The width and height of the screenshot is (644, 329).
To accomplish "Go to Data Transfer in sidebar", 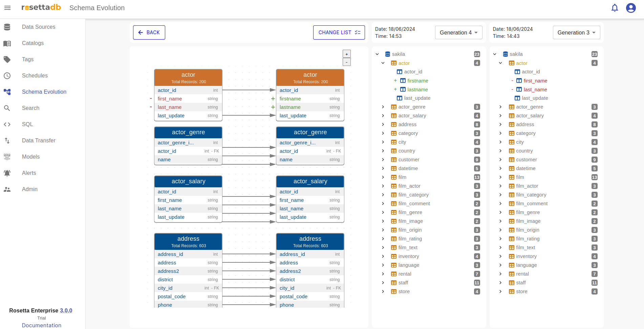I will pyautogui.click(x=39, y=141).
